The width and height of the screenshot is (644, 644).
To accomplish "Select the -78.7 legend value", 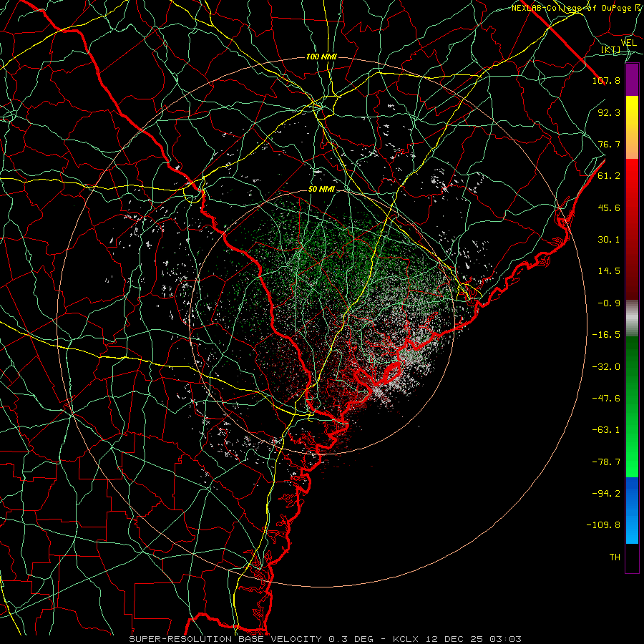I will (606, 462).
